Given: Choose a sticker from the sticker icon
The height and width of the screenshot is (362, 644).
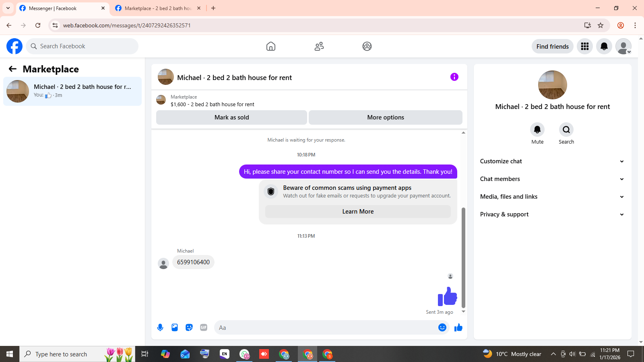Looking at the screenshot, I should tap(189, 327).
